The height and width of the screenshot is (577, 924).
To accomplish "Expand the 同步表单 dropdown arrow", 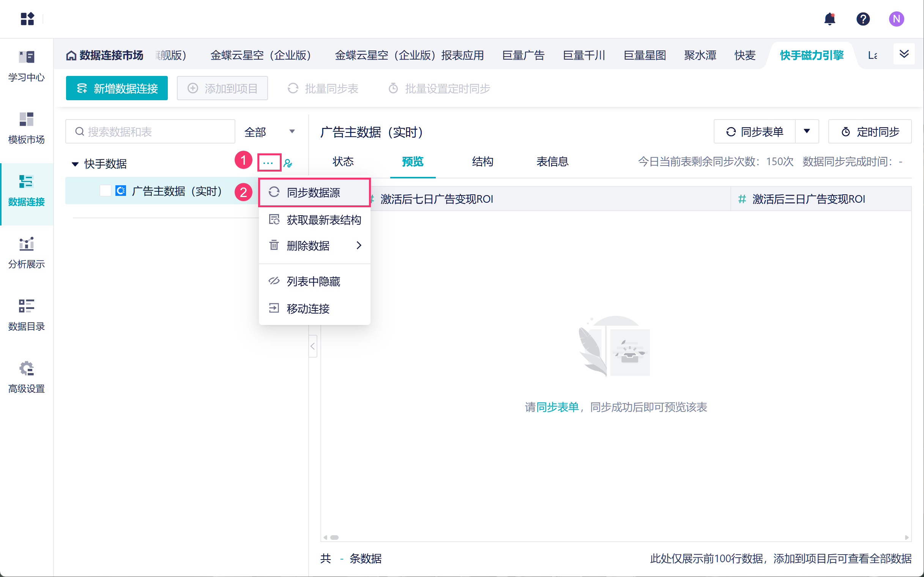I will click(806, 131).
